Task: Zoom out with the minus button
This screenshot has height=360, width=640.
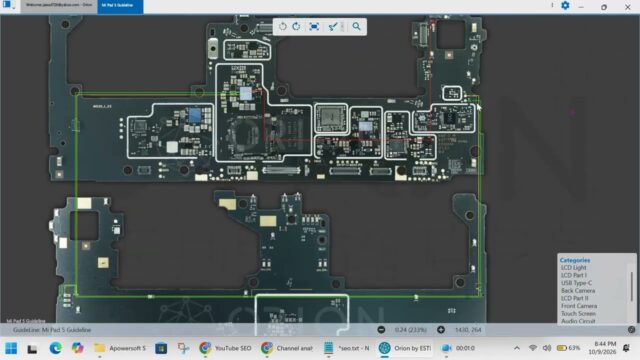Action: point(381,329)
